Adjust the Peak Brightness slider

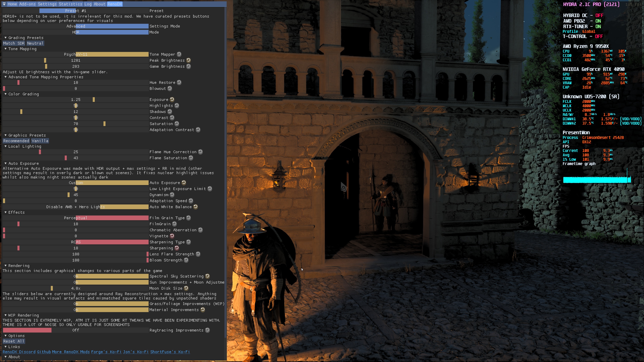click(75, 60)
